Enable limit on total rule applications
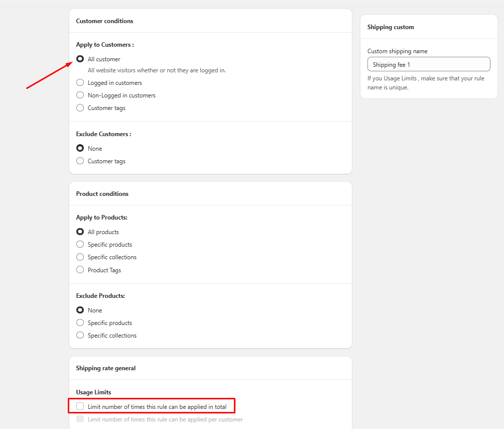The width and height of the screenshot is (504, 429). point(80,406)
